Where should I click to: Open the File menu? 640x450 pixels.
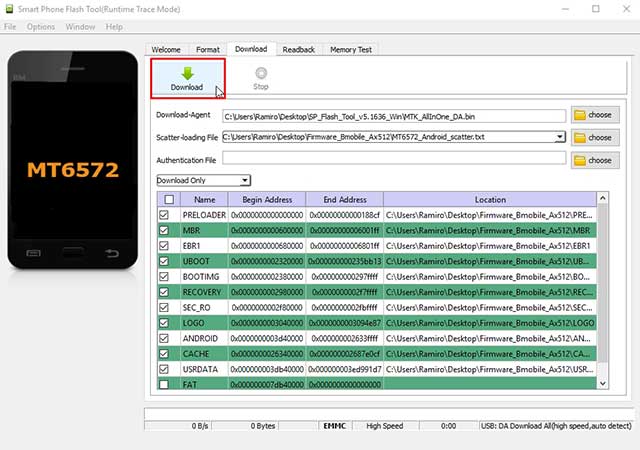10,27
